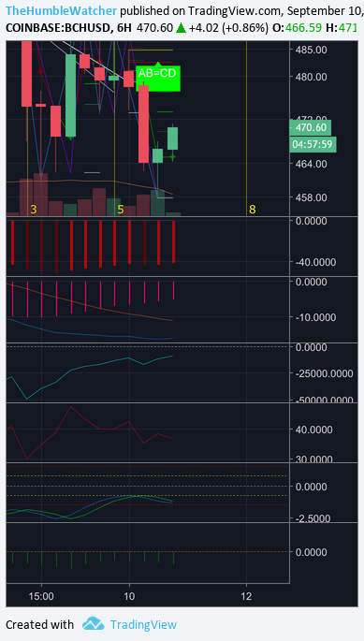Image resolution: width=364 pixels, height=641 pixels.
Task: Click the 485.00 price axis label
Action: (x=311, y=50)
